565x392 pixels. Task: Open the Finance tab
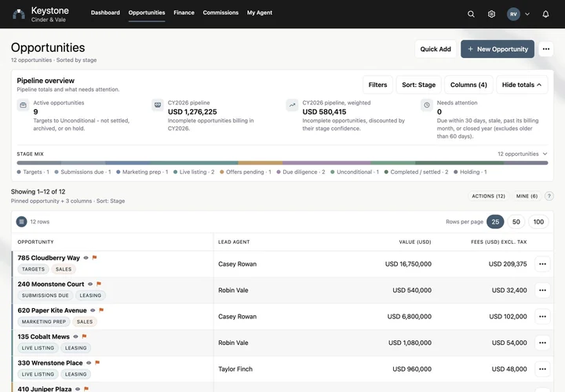(184, 13)
